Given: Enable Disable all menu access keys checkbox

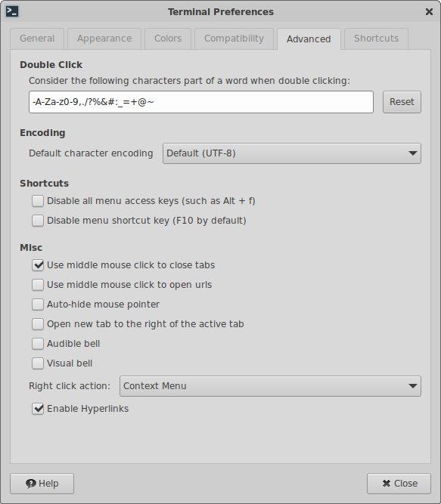Looking at the screenshot, I should (x=38, y=201).
